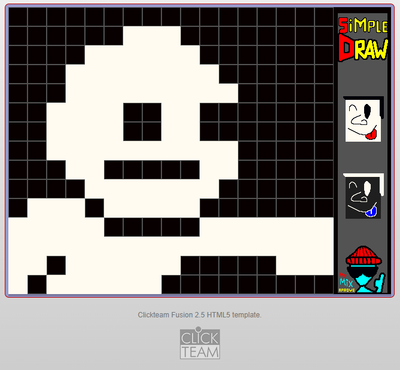Open the Clickteam logo below the canvas
The image size is (400, 370).
[x=200, y=343]
